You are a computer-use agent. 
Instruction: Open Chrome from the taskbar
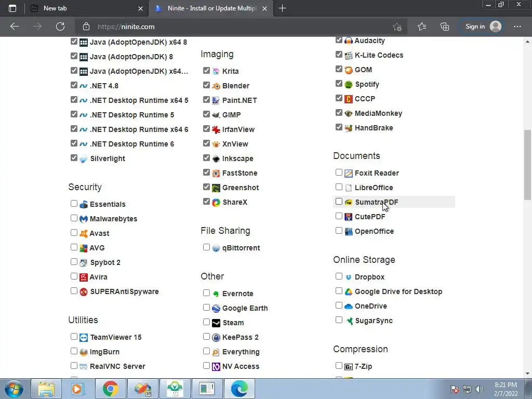(x=111, y=389)
